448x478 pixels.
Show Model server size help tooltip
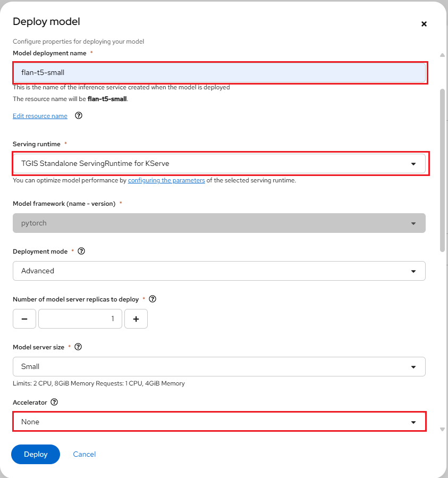[x=78, y=347]
